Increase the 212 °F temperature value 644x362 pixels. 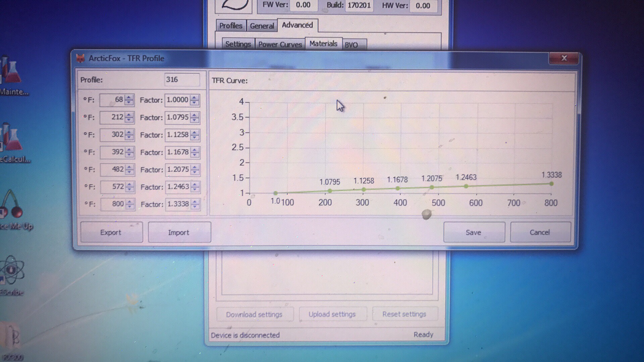click(x=129, y=115)
